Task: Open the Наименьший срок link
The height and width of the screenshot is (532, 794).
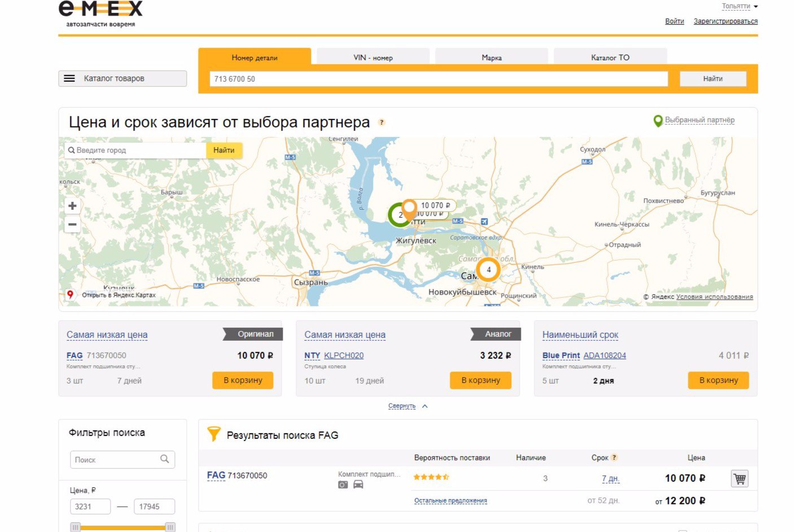Action: (580, 335)
